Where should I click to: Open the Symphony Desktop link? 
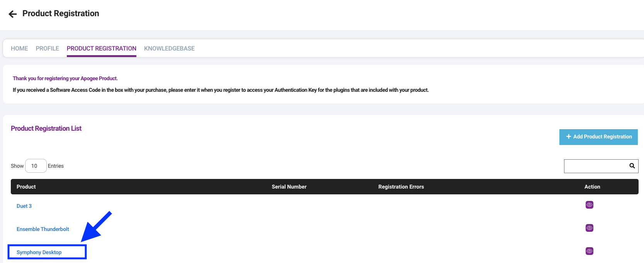pyautogui.click(x=39, y=252)
